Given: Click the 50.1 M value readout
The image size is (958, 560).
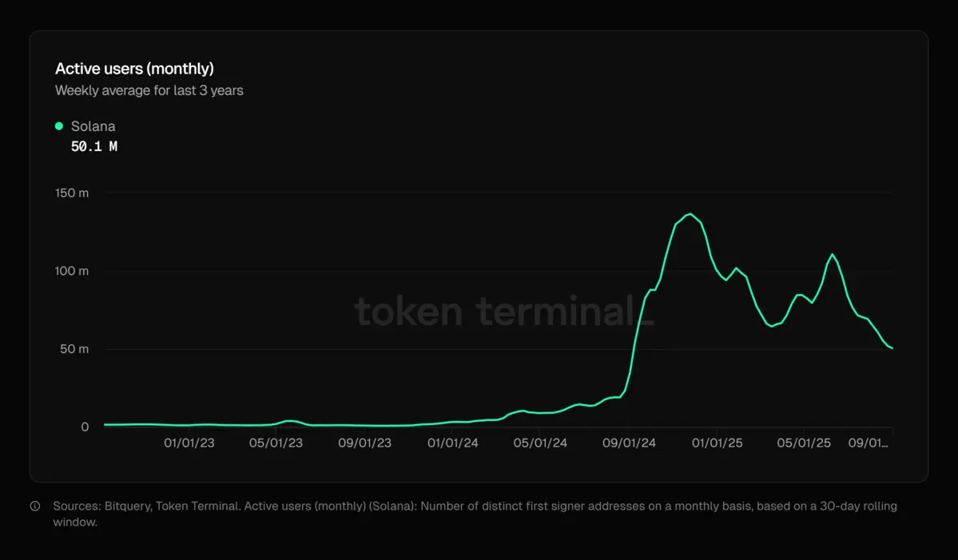Looking at the screenshot, I should [94, 147].
